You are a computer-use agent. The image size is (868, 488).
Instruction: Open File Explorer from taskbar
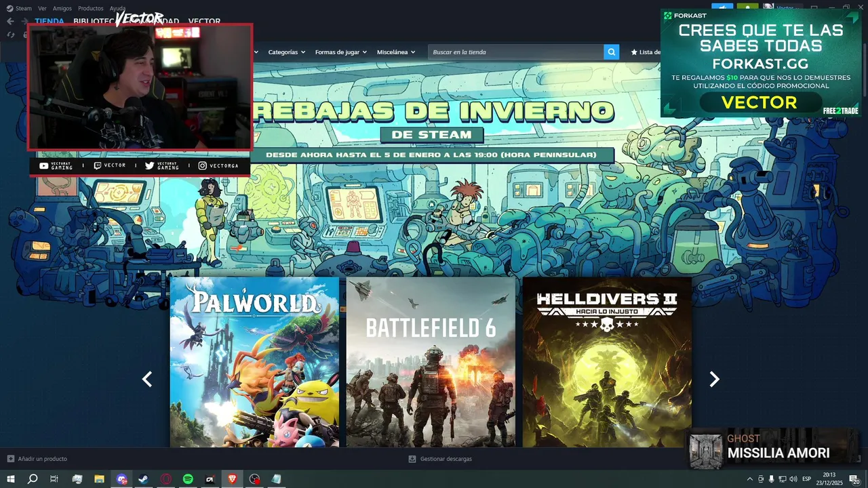(99, 479)
